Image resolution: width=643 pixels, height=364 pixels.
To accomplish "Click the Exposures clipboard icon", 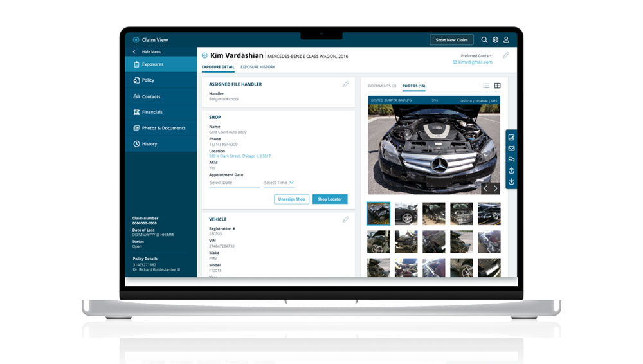I will tap(136, 64).
